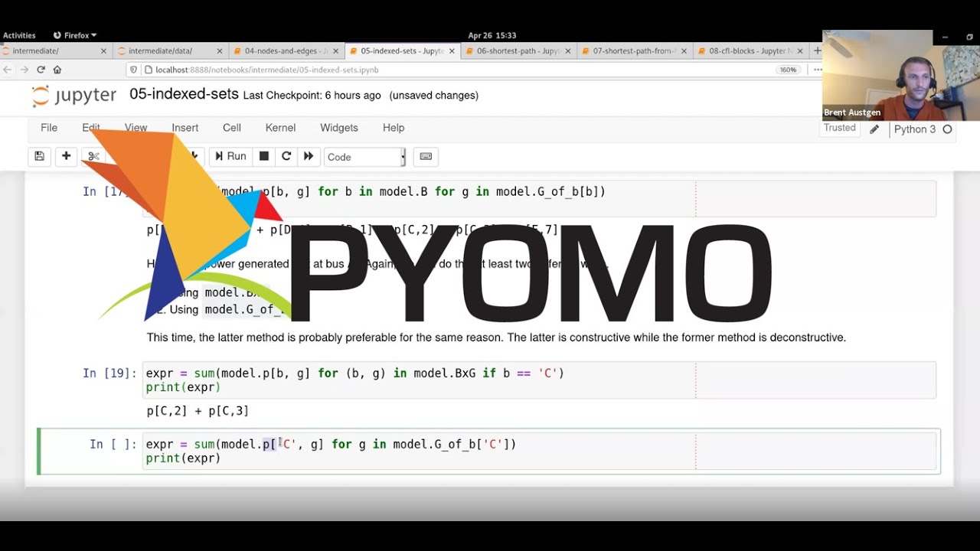Go back with the browser back arrow

(x=8, y=70)
